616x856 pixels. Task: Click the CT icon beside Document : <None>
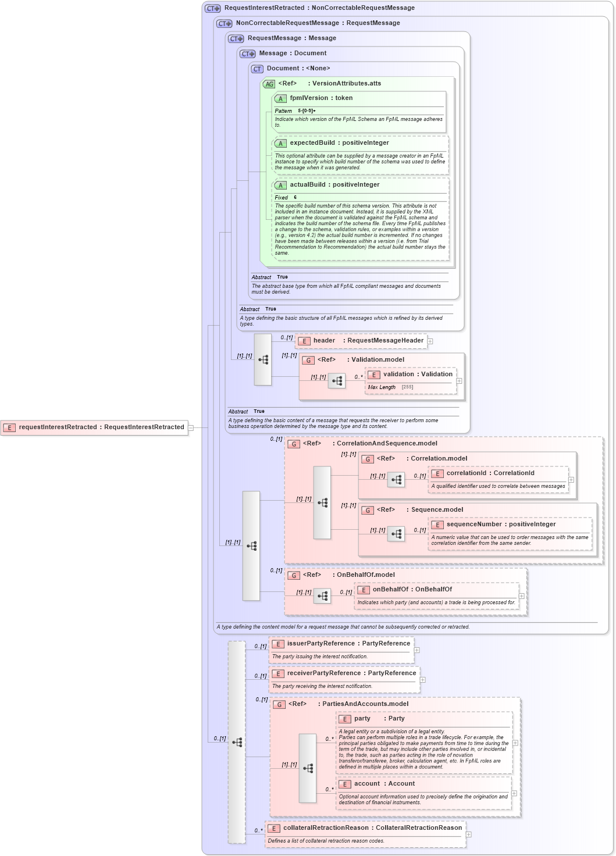258,69
